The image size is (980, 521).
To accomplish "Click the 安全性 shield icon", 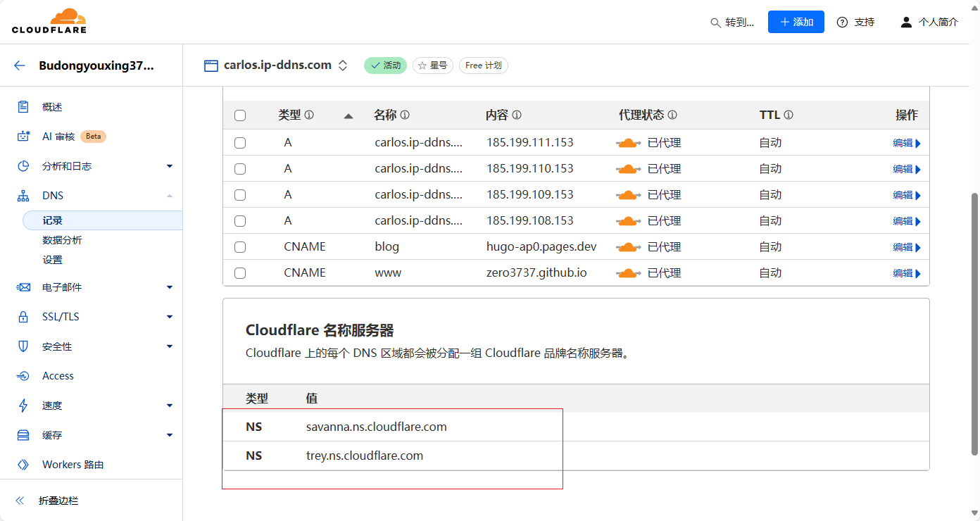I will (23, 346).
